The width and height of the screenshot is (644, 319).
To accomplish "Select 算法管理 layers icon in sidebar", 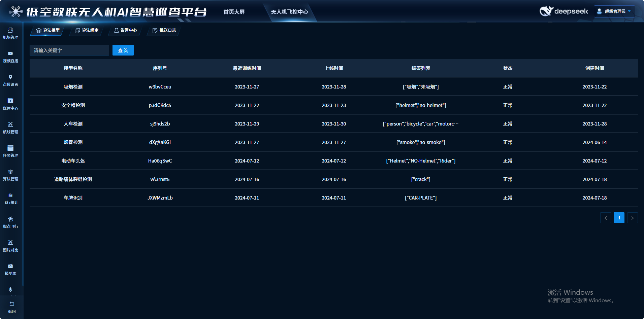I will point(10,172).
